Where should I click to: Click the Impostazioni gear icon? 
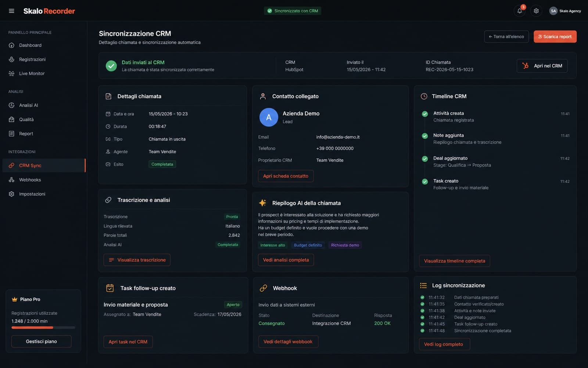[x=12, y=194]
